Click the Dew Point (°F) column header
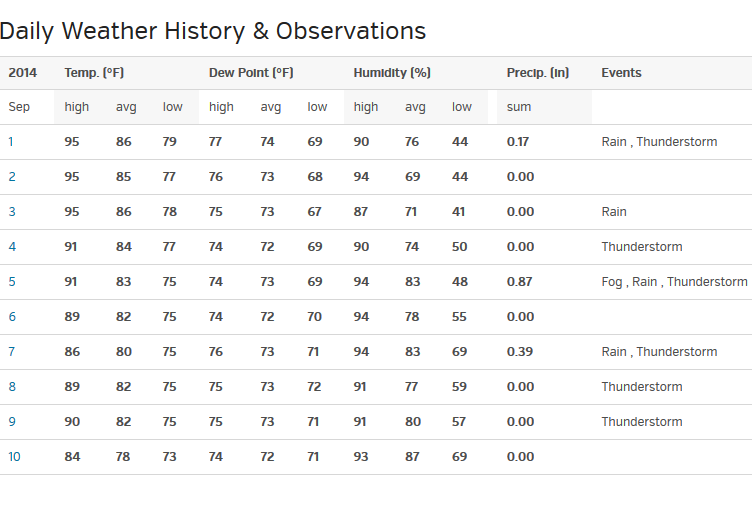The width and height of the screenshot is (752, 505). click(x=251, y=73)
